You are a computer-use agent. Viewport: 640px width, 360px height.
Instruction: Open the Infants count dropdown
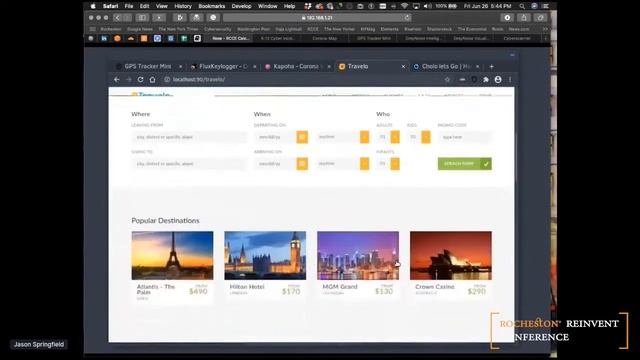click(x=395, y=164)
